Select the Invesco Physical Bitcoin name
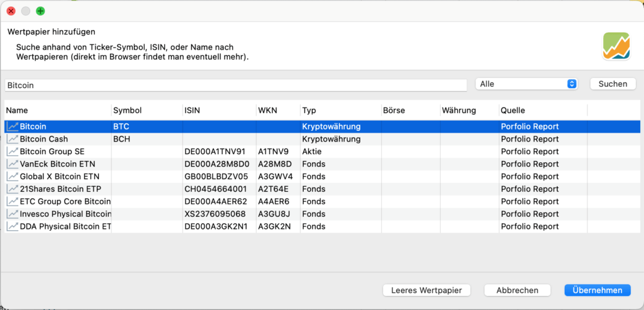Viewport: 644px width, 310px height. tap(65, 214)
